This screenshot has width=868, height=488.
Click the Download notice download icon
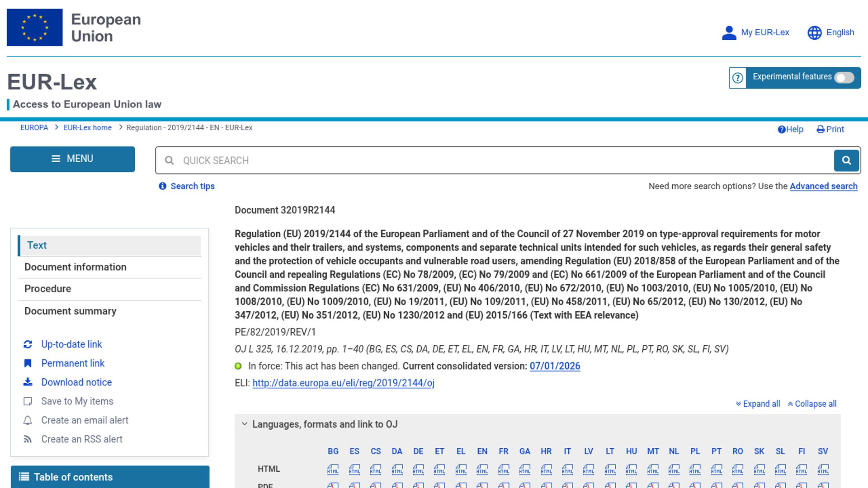click(x=28, y=382)
